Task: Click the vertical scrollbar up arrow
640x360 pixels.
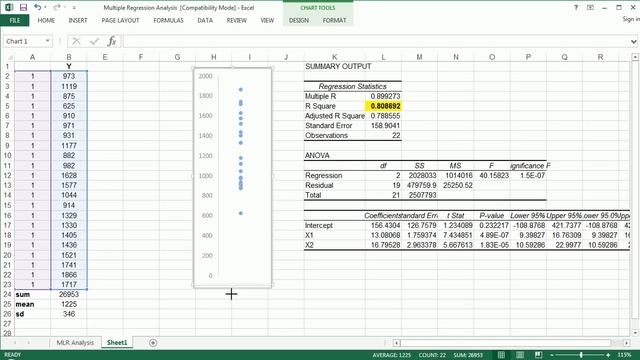Action: 636,57
